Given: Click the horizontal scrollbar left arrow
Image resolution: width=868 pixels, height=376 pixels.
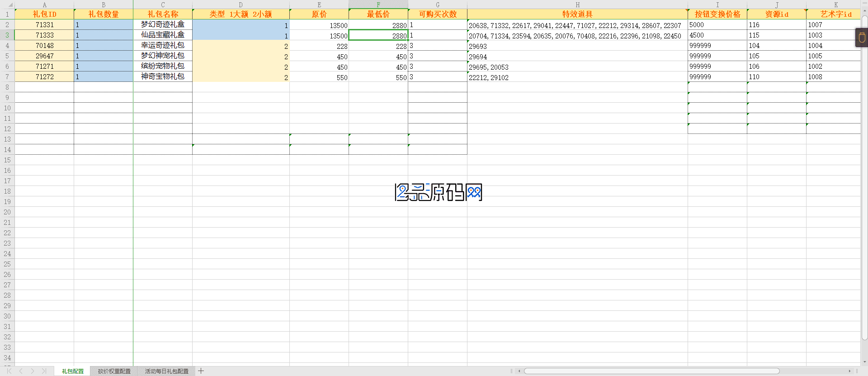Looking at the screenshot, I should tap(519, 371).
